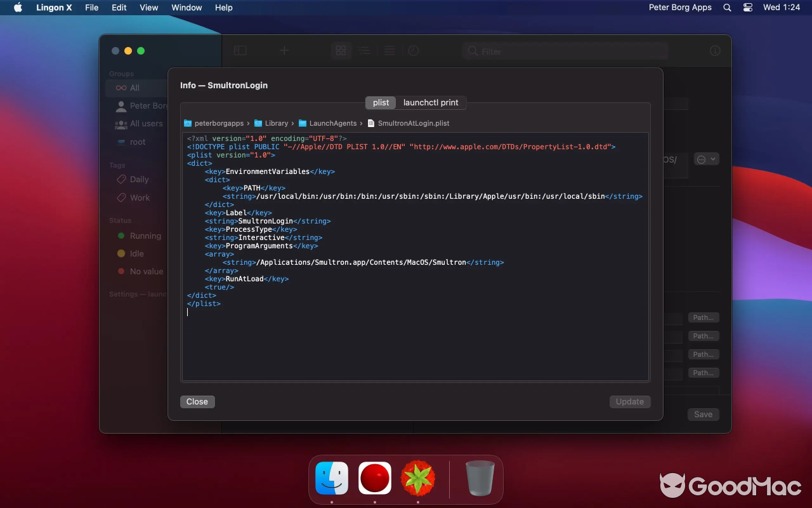Add a new job with the plus icon
This screenshot has height=508, width=812.
tap(284, 50)
